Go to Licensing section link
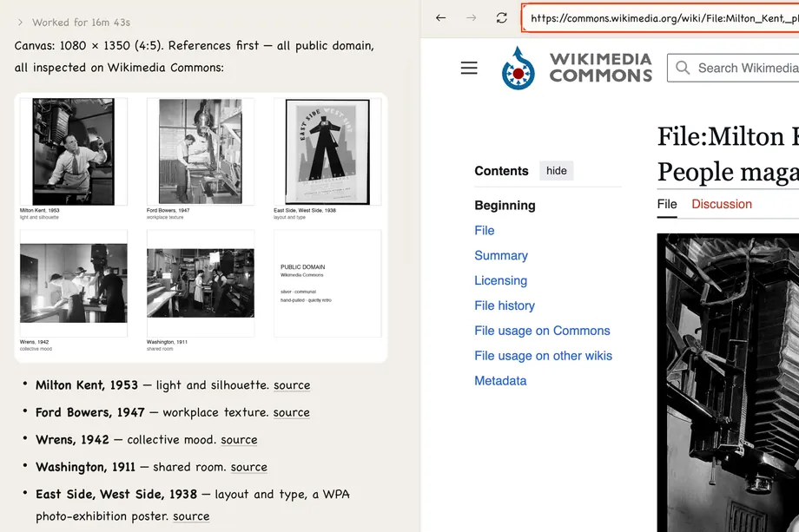The image size is (799, 532). (x=500, y=280)
